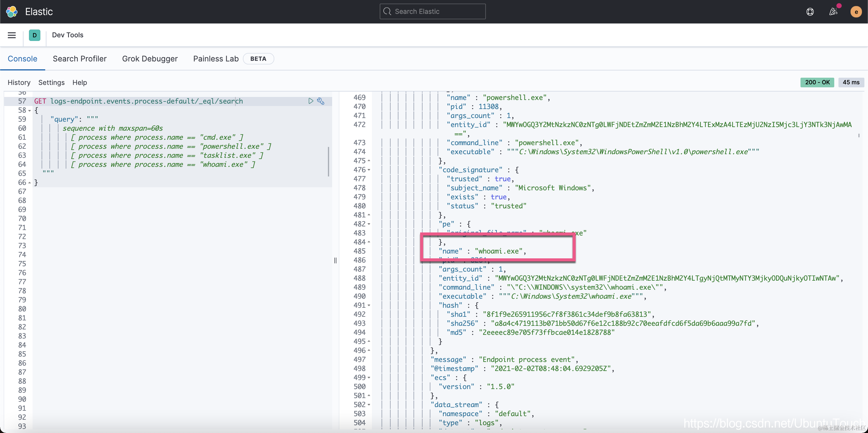Open console Settings
The image size is (868, 433).
click(x=52, y=83)
